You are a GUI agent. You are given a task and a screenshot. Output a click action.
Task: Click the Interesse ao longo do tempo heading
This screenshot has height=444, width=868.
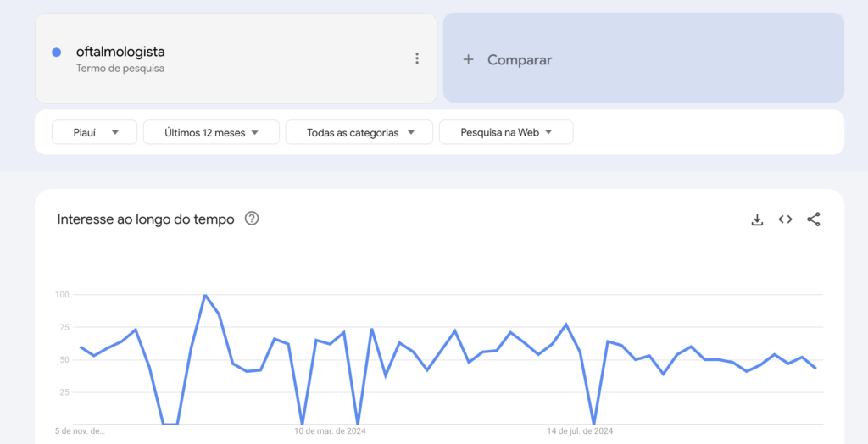[x=146, y=219]
